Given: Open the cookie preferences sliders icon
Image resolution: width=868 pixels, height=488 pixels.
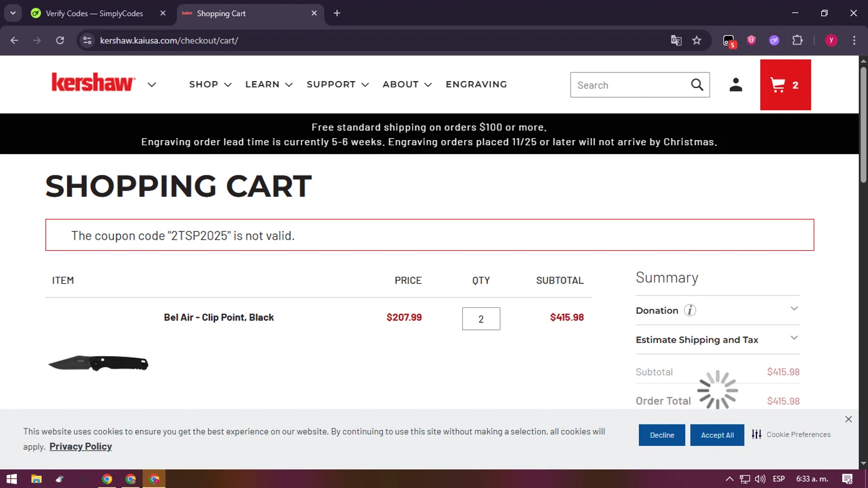Looking at the screenshot, I should 756,434.
